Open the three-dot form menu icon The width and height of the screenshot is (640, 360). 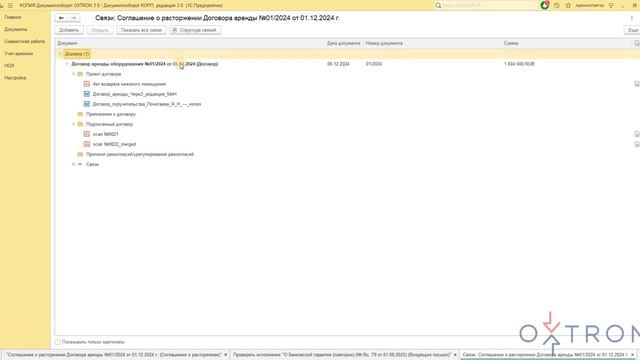tap(632, 18)
